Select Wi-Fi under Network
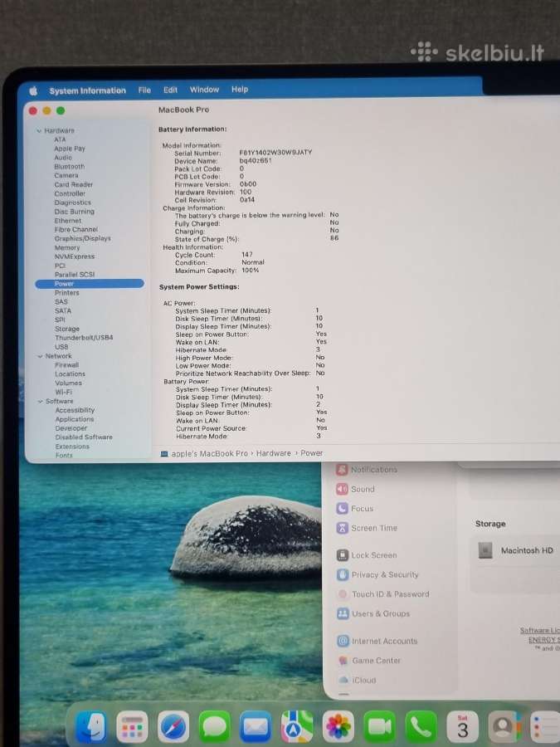 pos(63,392)
